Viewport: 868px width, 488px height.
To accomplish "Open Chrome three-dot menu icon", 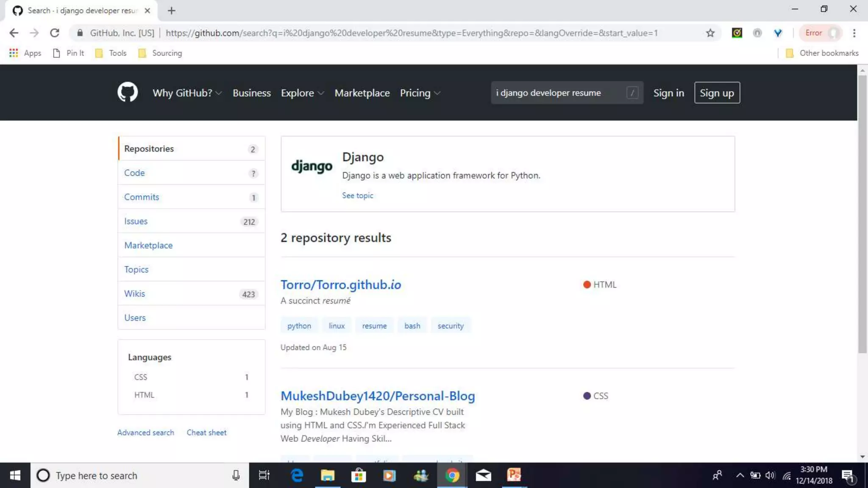I will (854, 33).
